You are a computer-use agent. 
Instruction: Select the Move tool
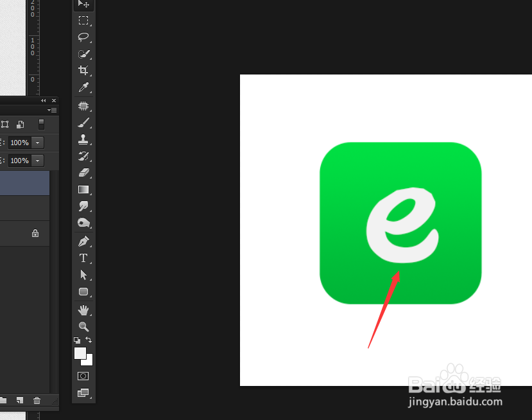(x=83, y=4)
